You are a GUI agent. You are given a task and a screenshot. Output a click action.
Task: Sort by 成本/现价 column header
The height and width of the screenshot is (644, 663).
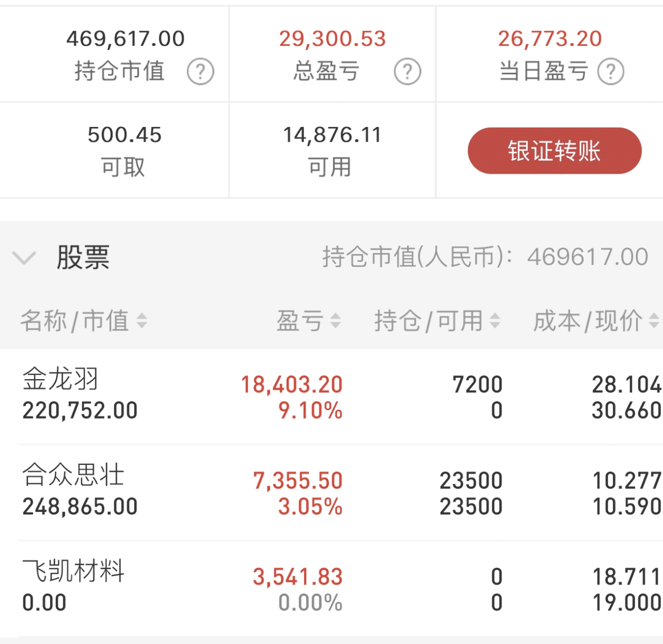[x=588, y=321]
